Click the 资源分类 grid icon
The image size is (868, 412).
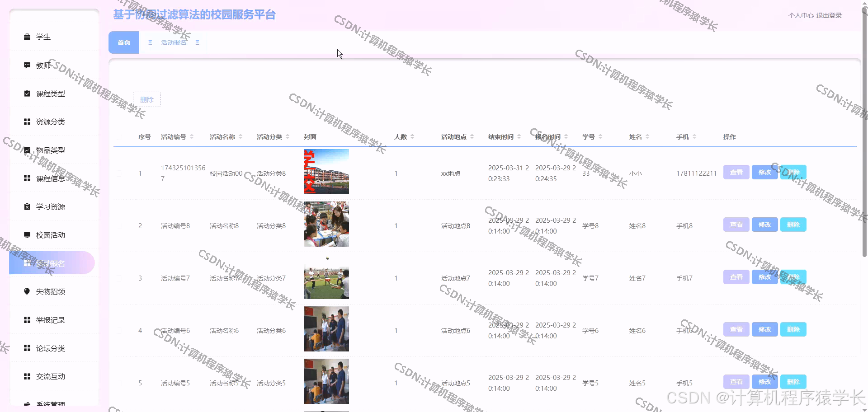(27, 122)
